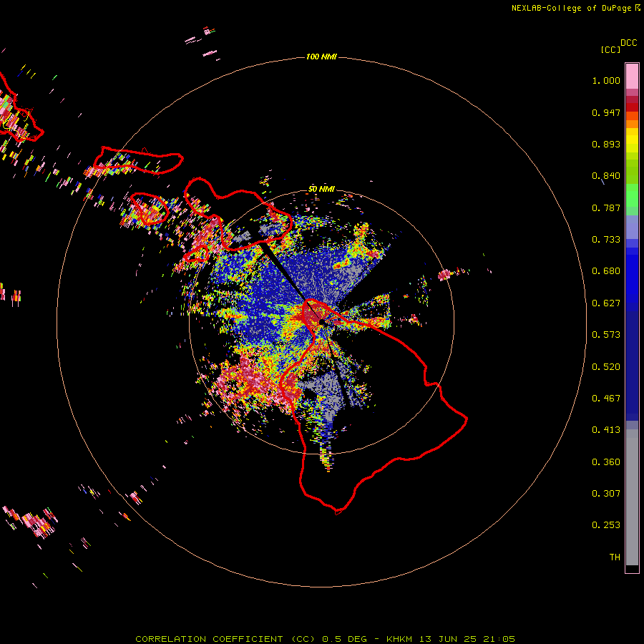Click the Correlation Coefficient KHKM caption text

pos(326,639)
